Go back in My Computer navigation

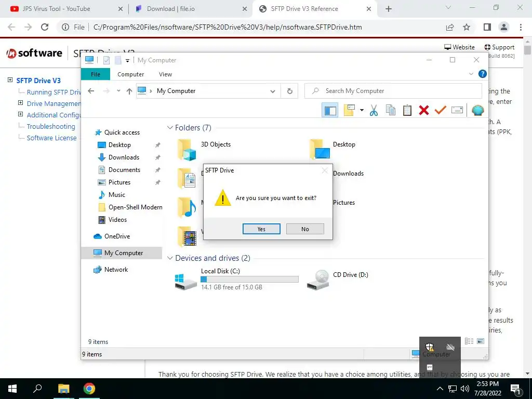[91, 91]
